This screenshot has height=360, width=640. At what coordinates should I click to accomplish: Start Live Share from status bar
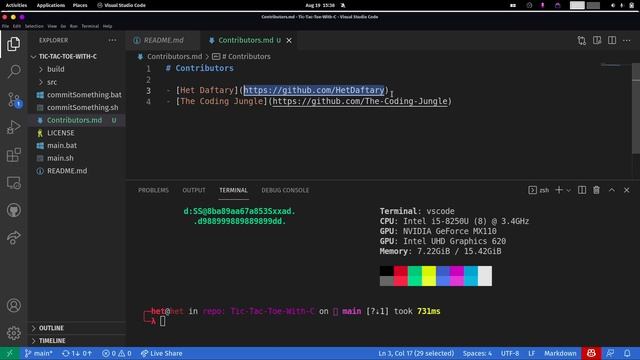(x=161, y=353)
